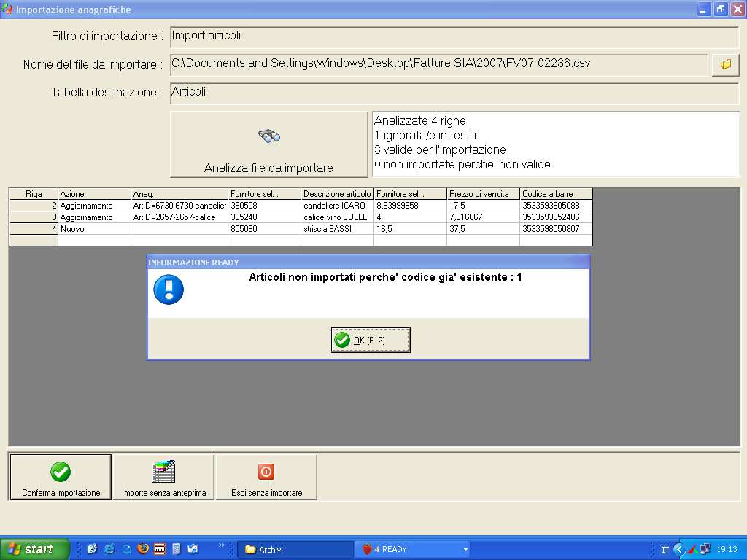Image resolution: width=747 pixels, height=560 pixels.
Task: Click supplier code 385240 cell
Action: pyautogui.click(x=264, y=217)
